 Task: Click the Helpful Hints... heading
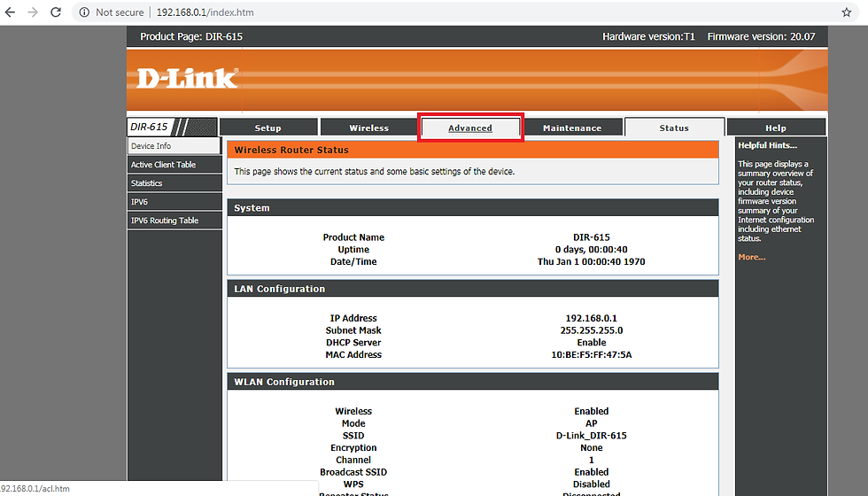pos(767,145)
